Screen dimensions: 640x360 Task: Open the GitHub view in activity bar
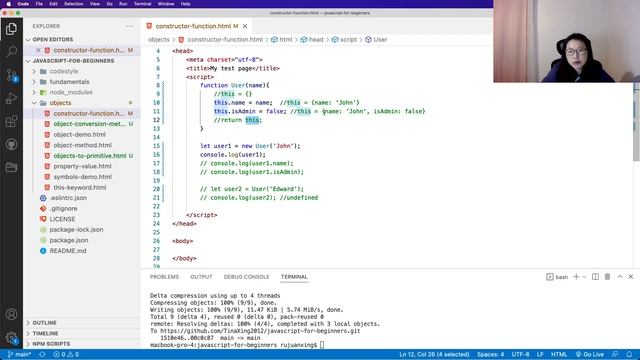click(x=11, y=144)
